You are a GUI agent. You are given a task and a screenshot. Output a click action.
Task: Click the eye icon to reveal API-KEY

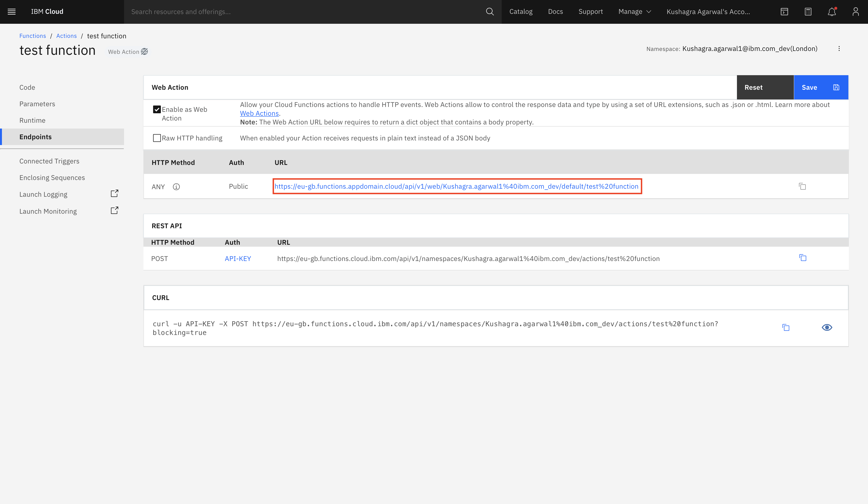[827, 327]
